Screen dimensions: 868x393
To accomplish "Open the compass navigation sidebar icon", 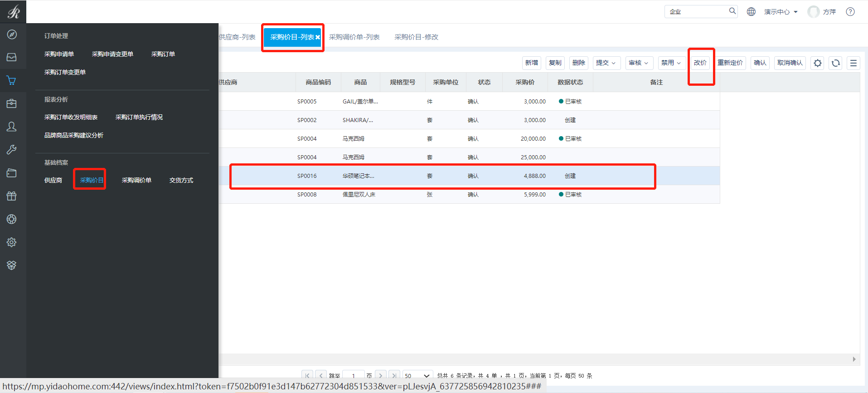I will coord(12,34).
